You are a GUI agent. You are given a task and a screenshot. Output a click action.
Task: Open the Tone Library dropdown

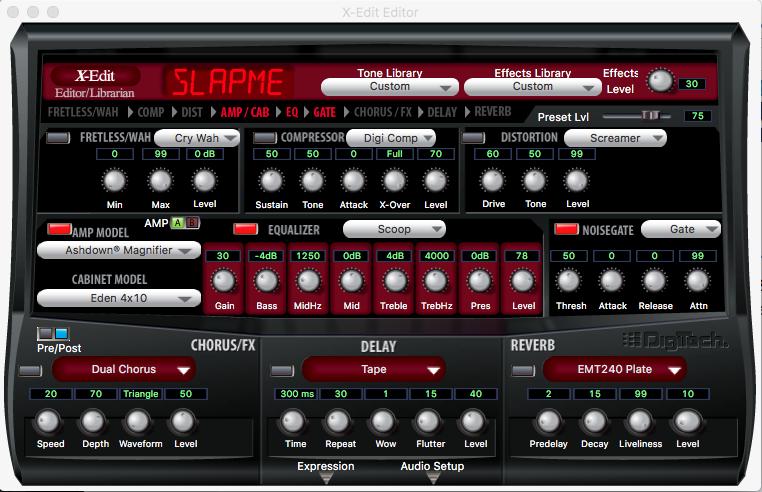390,87
